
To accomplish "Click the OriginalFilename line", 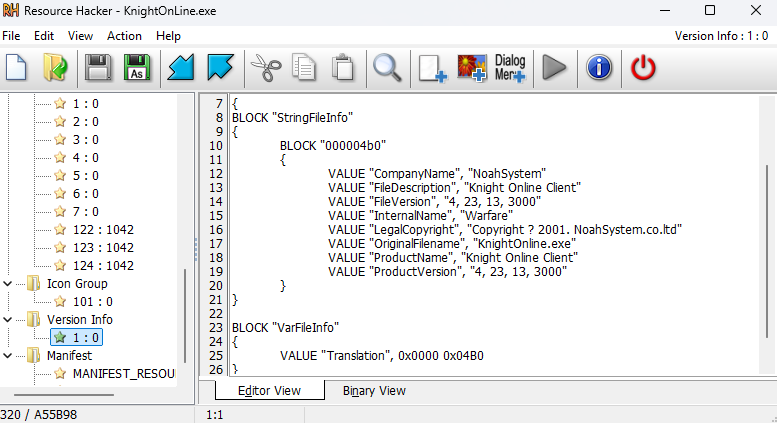I will pyautogui.click(x=451, y=244).
